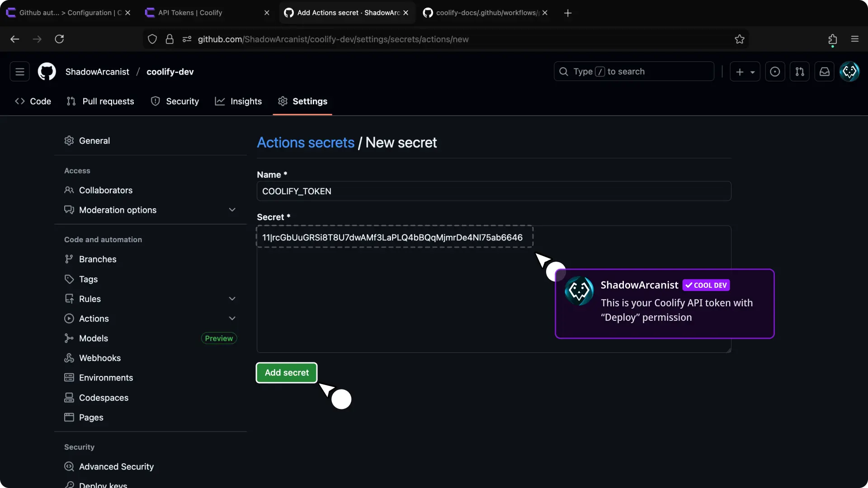Open the hamburger navigation menu
Image resolution: width=868 pixels, height=488 pixels.
[x=20, y=72]
